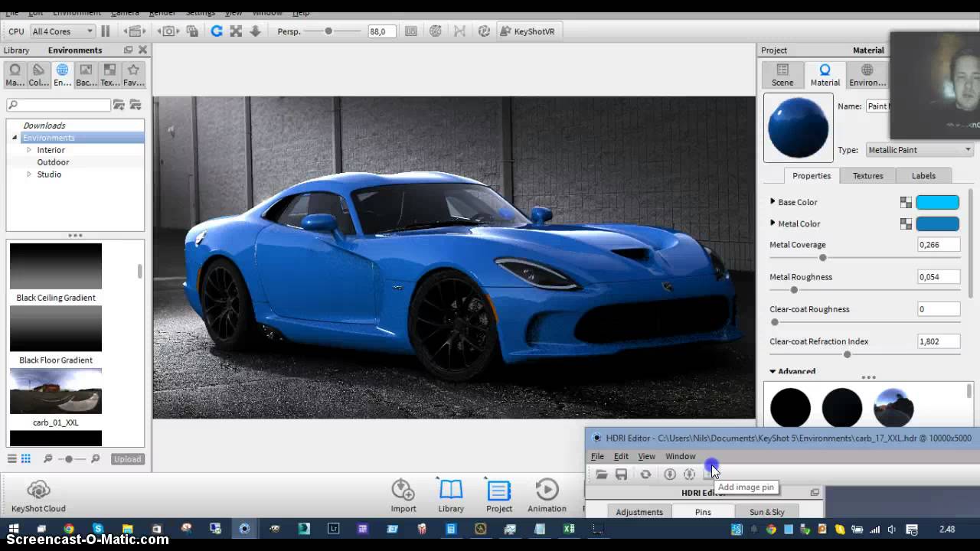Open the Labels properties tab
Screen dimensions: 980x551
923,176
